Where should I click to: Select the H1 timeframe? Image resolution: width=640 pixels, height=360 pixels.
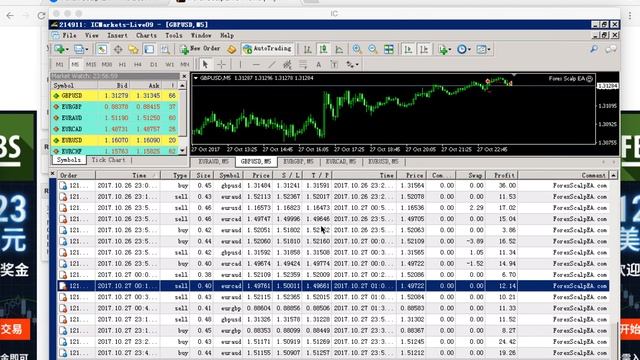(x=122, y=64)
